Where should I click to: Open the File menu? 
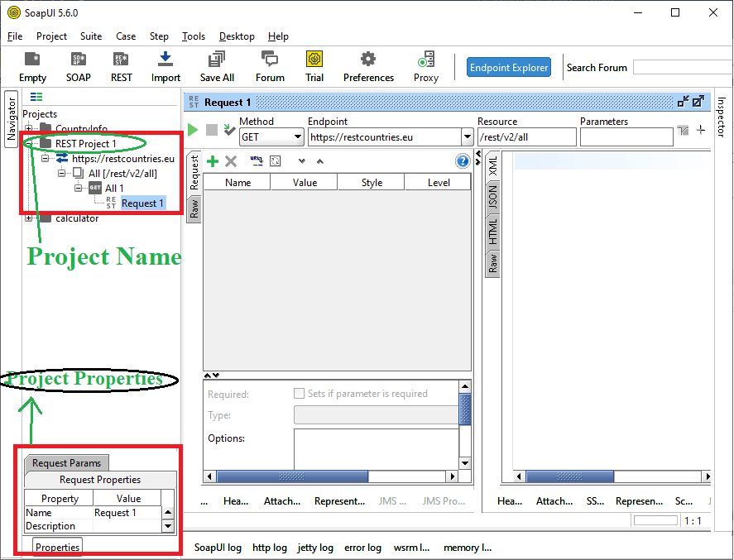15,36
